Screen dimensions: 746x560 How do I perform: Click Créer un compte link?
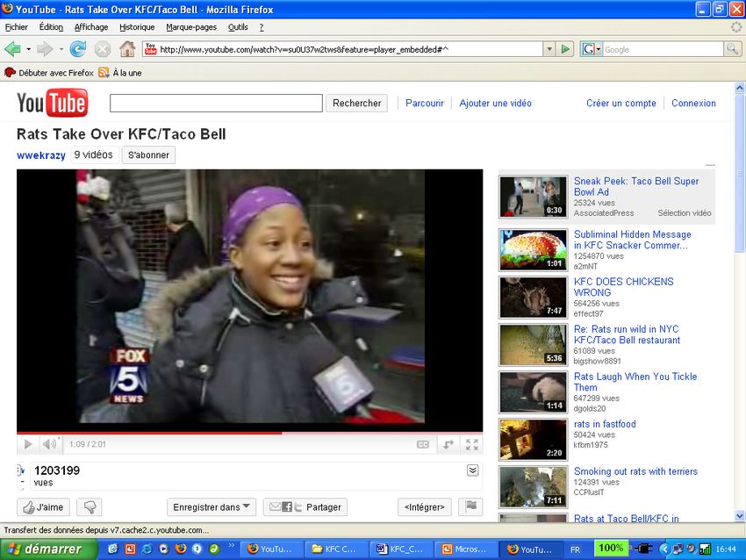[x=620, y=104]
